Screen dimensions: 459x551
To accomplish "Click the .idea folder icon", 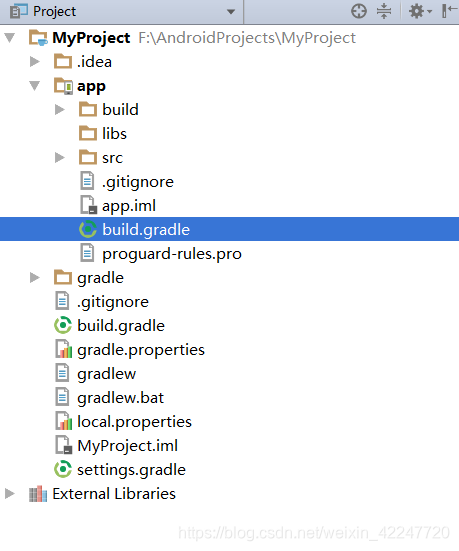I will pos(63,61).
